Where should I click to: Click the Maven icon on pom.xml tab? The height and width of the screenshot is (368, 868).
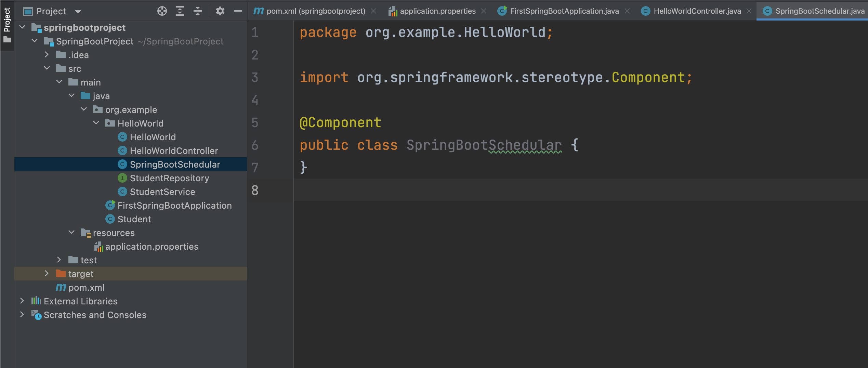258,11
